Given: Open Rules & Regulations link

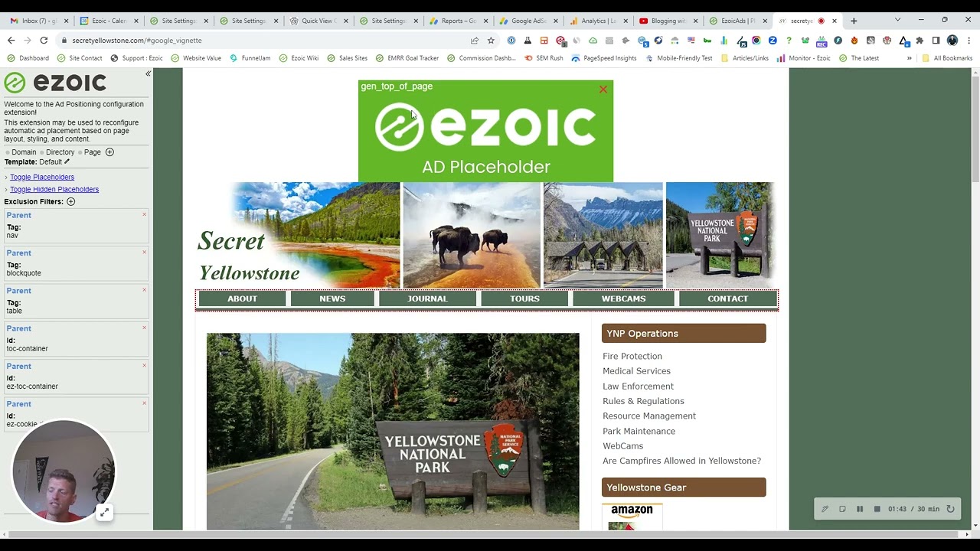Looking at the screenshot, I should click(x=643, y=401).
